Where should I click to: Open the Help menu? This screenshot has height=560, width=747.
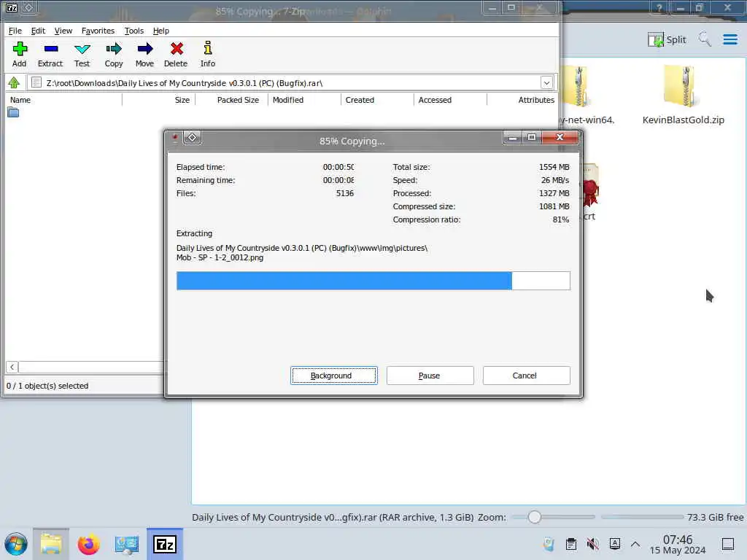coord(161,31)
